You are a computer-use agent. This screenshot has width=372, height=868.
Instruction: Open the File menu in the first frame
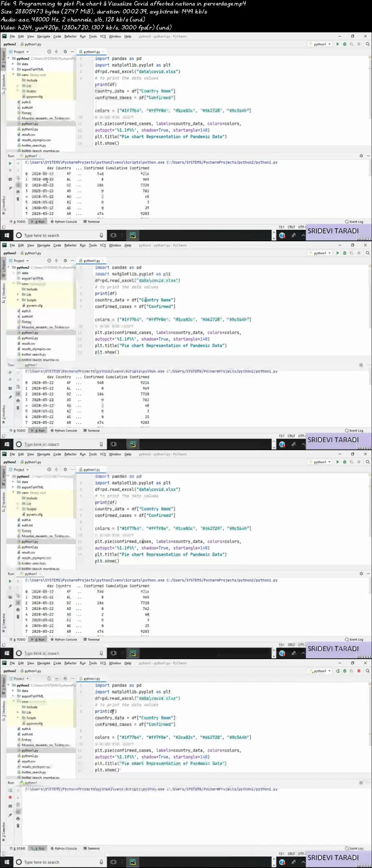pyautogui.click(x=12, y=36)
